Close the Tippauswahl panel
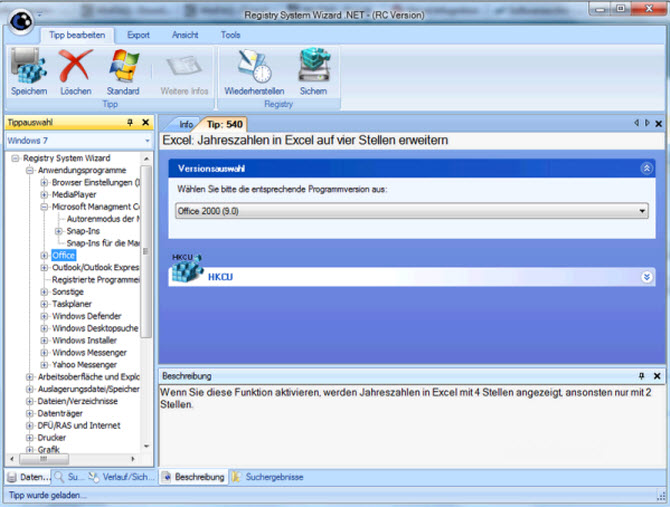This screenshot has height=507, width=670. point(145,123)
